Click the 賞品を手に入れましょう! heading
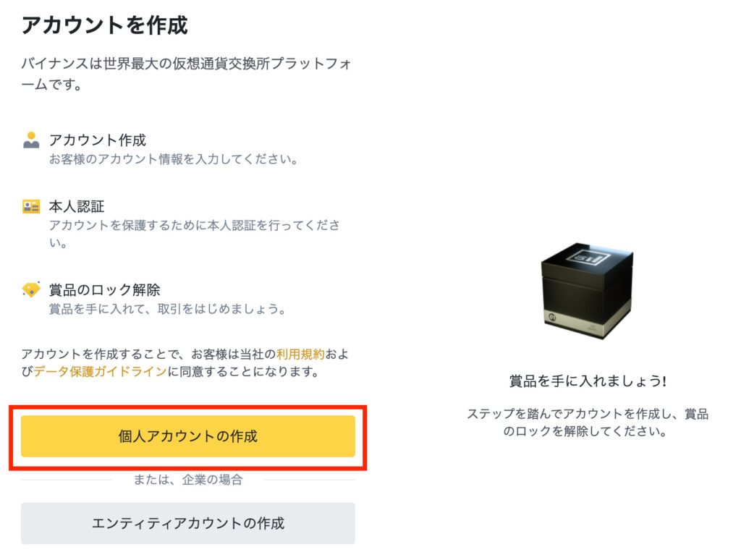Image resolution: width=741 pixels, height=560 pixels. pyautogui.click(x=588, y=381)
